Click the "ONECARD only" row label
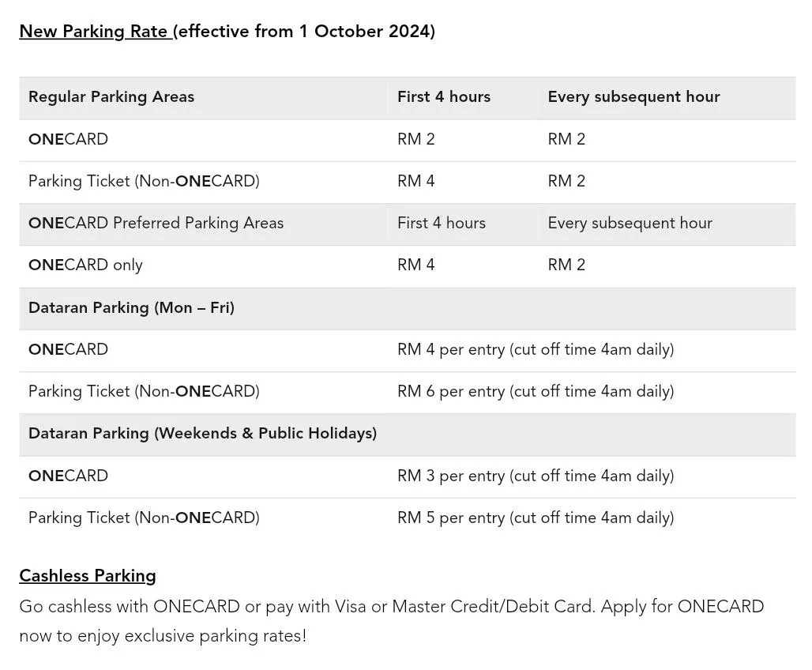 click(x=85, y=265)
